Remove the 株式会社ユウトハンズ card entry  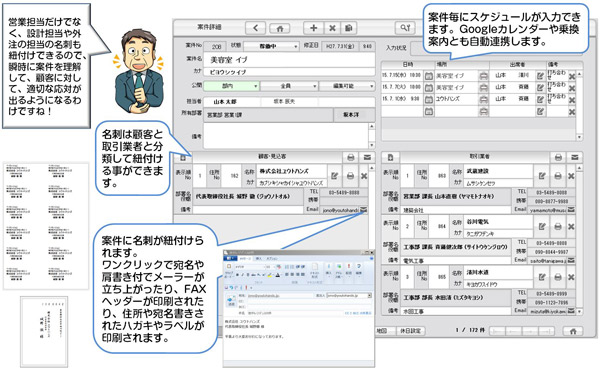click(x=364, y=176)
